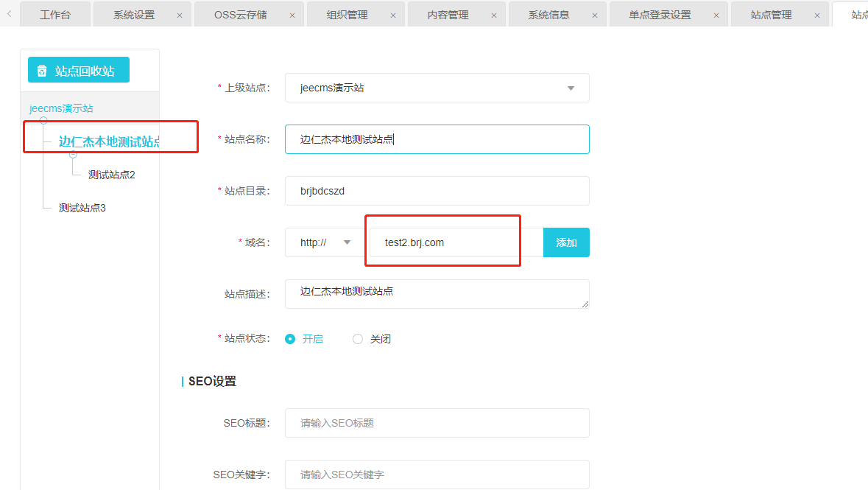This screenshot has width=868, height=490.
Task: Switch to the OSS云存储 tab
Action: (240, 15)
